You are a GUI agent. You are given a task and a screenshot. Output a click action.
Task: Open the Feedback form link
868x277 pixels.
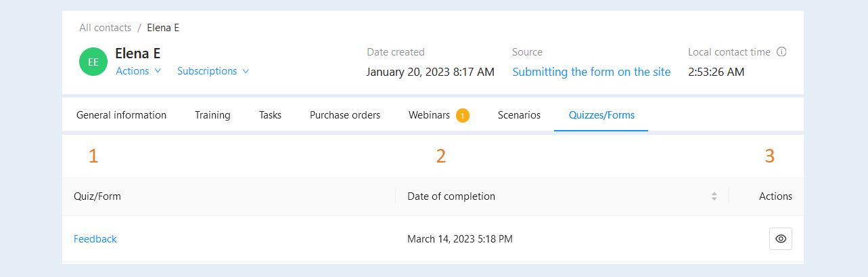click(x=95, y=238)
